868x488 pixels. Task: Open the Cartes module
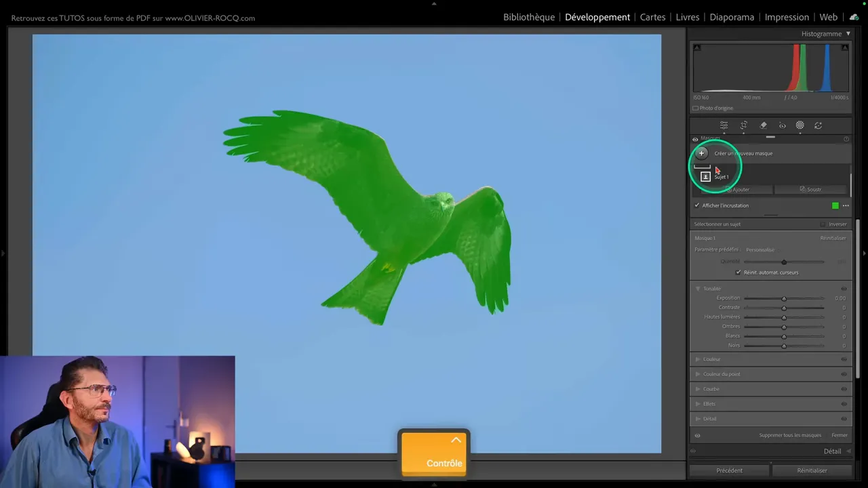pos(652,17)
